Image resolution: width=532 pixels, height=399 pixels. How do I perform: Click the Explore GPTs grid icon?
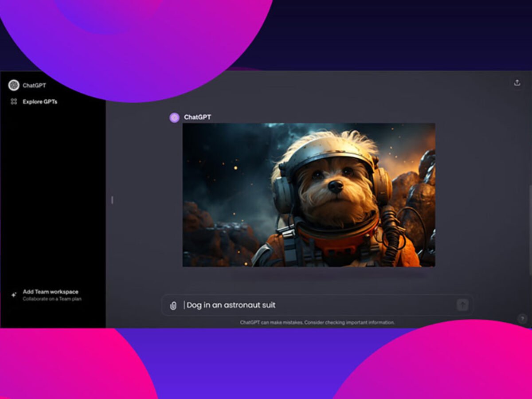(14, 102)
